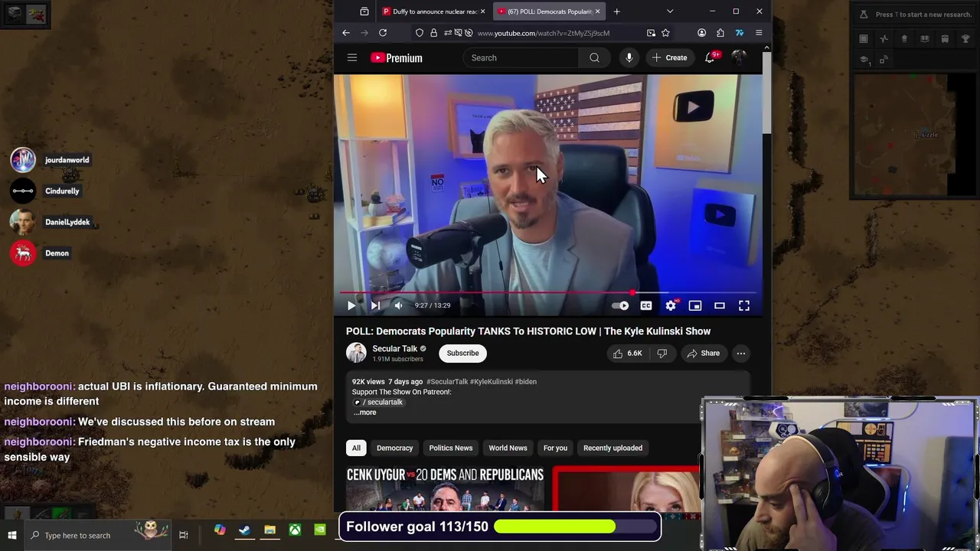The width and height of the screenshot is (980, 551).
Task: Open miniplayer from video controls
Action: pyautogui.click(x=695, y=305)
